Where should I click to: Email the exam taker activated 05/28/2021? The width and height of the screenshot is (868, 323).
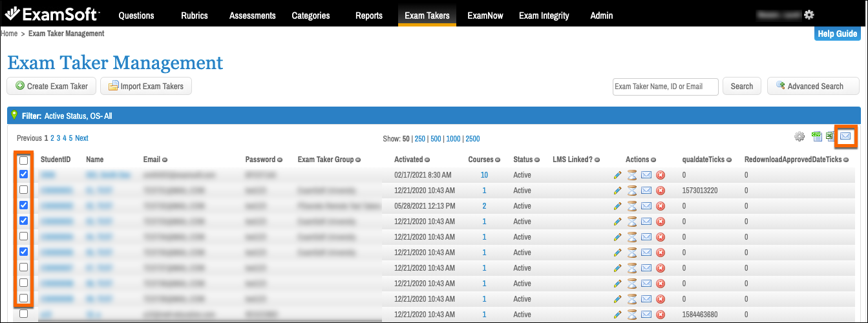[x=646, y=206]
